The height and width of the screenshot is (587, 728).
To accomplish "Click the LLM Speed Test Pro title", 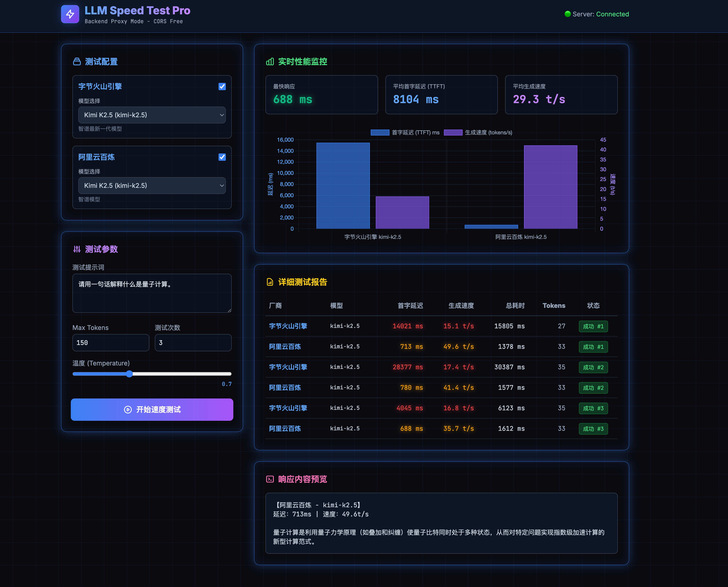I will pos(137,10).
